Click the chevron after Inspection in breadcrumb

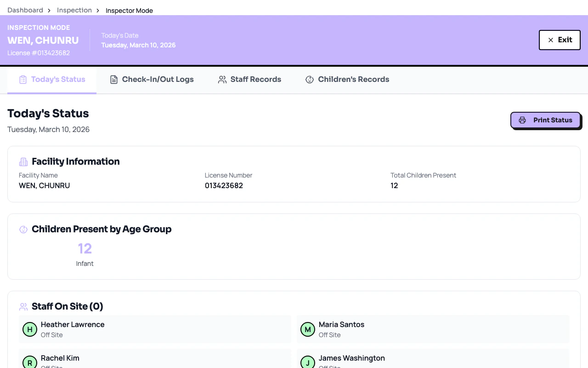point(97,10)
